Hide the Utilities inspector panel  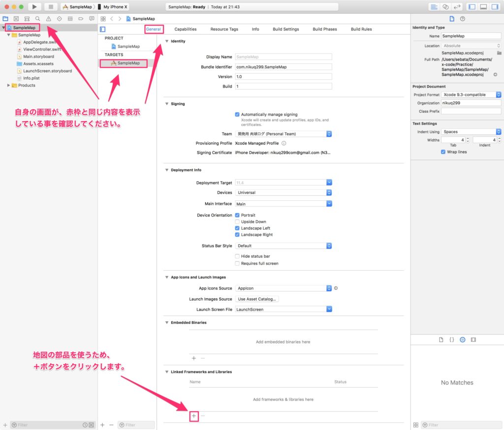(495, 7)
